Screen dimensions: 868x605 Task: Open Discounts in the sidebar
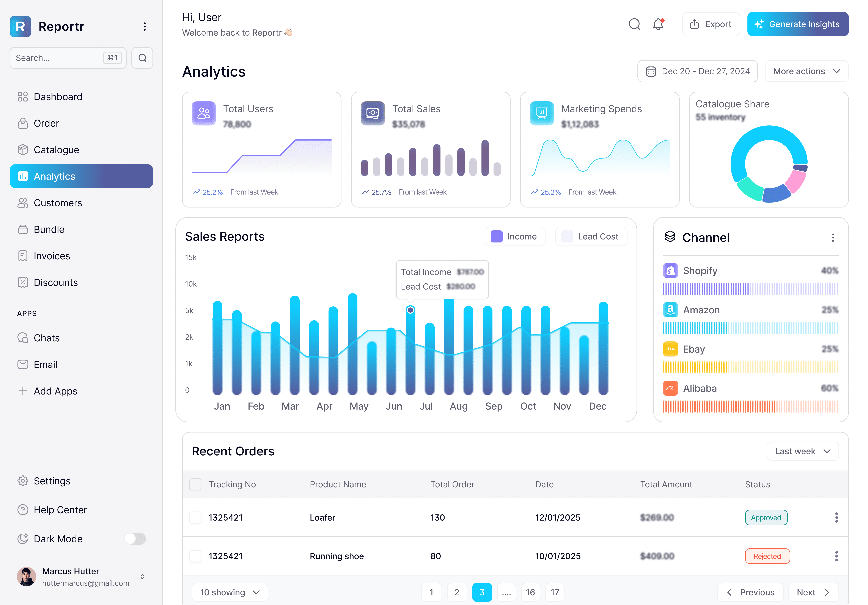[81, 282]
